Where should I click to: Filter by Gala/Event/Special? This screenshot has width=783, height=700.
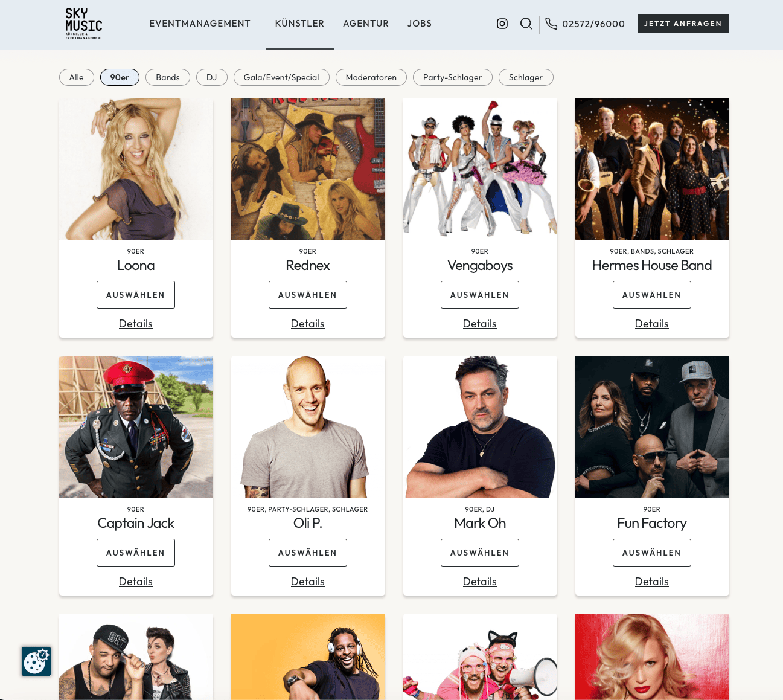[281, 77]
